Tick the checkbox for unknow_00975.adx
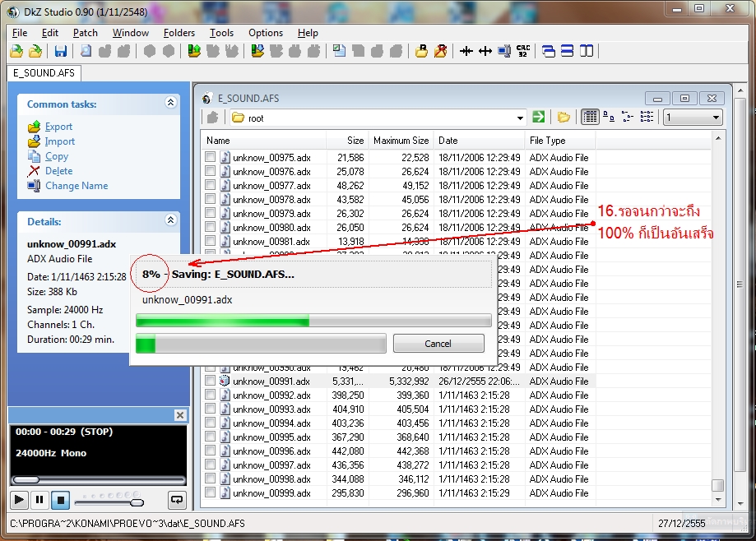 tap(210, 157)
